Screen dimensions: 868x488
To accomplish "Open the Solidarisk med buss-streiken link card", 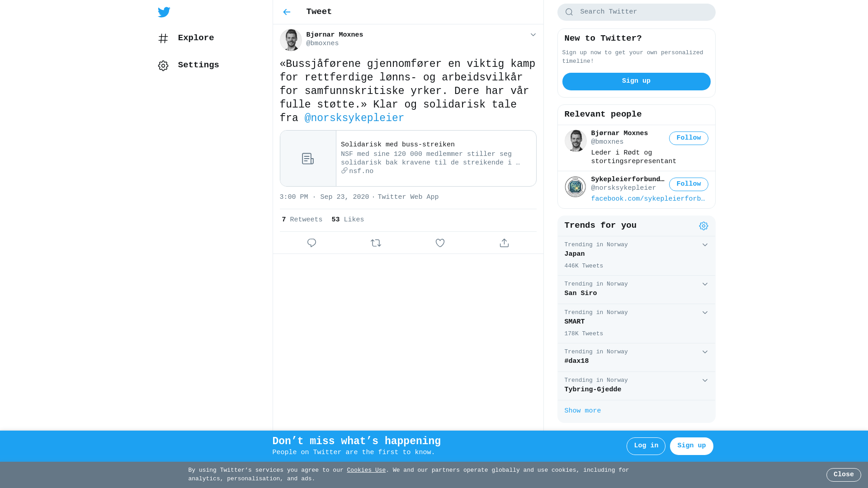I will pyautogui.click(x=408, y=159).
